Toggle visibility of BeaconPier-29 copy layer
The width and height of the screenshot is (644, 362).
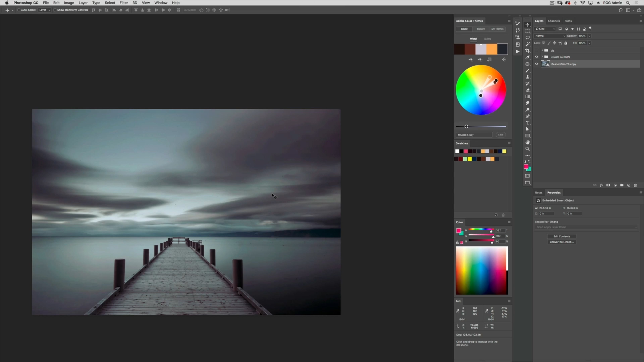(x=536, y=64)
